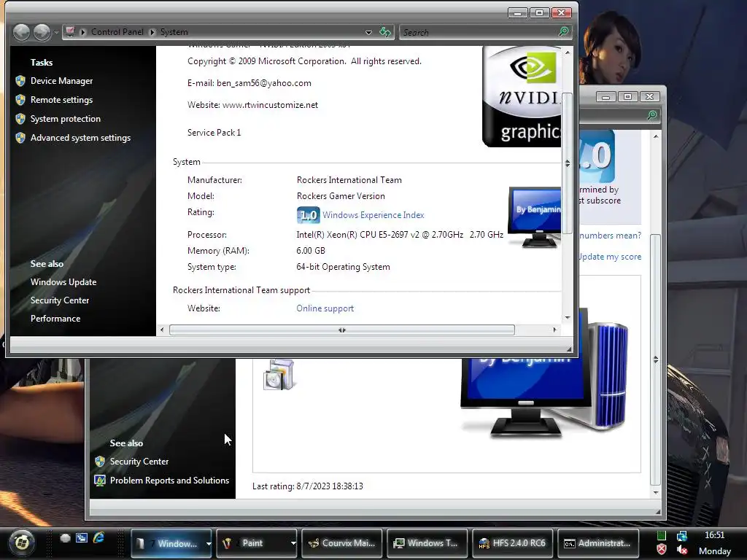Click Problem Reports and Solutions icon
The height and width of the screenshot is (560, 747).
click(x=99, y=481)
